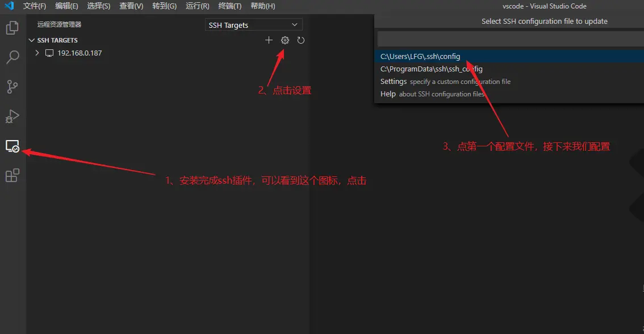Open the SSH Targets dropdown
The image size is (644, 334).
coord(253,24)
